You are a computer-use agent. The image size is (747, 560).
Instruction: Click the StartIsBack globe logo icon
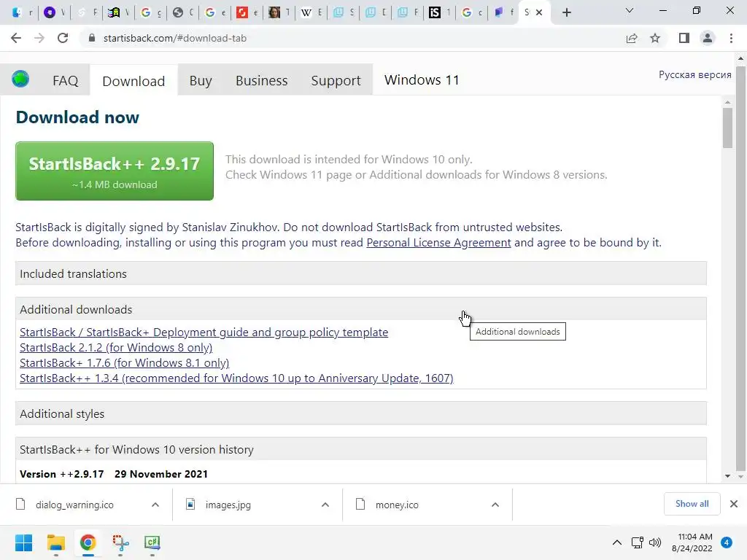[x=20, y=79]
